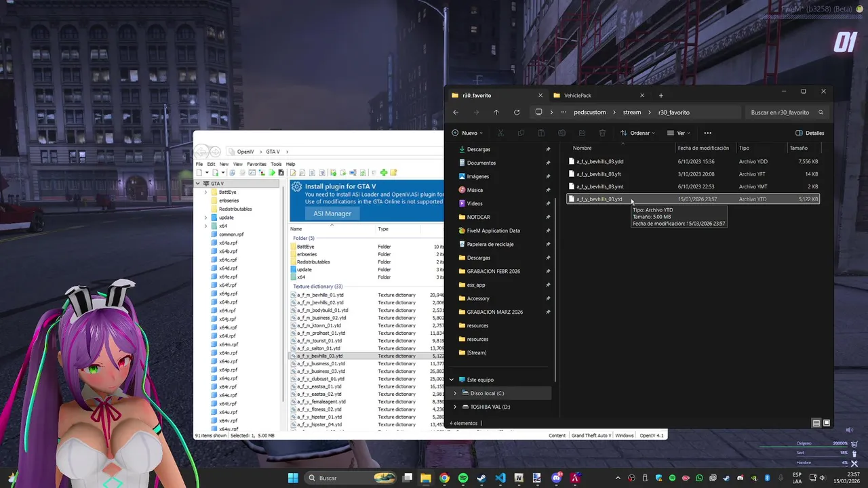Open the View menu in OpenIV
The height and width of the screenshot is (488, 868).
pos(238,164)
